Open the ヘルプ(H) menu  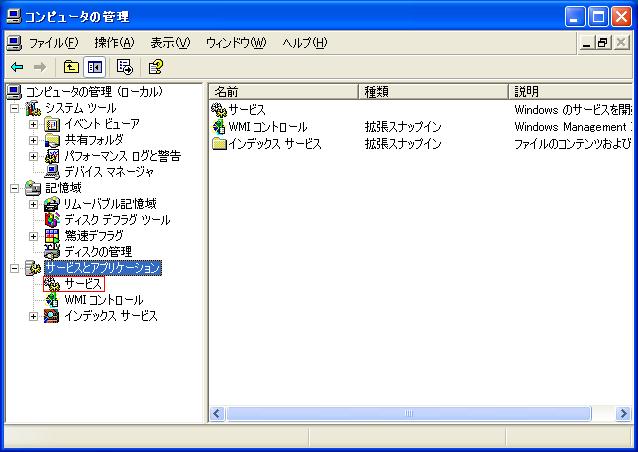coord(305,43)
